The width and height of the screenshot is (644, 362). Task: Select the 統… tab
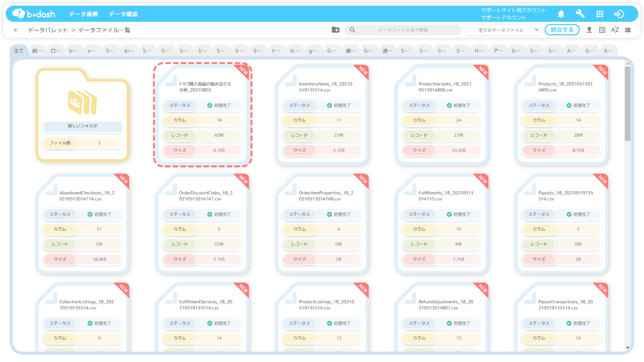(37, 51)
